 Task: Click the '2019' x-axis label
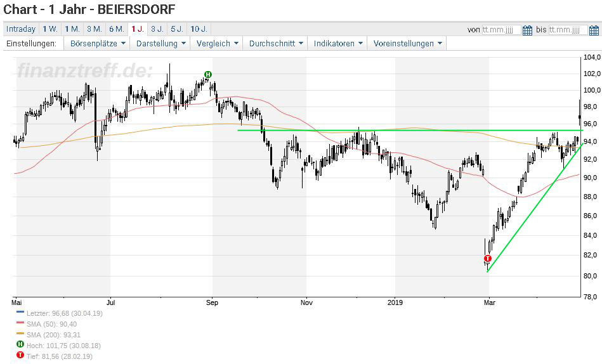tap(395, 302)
